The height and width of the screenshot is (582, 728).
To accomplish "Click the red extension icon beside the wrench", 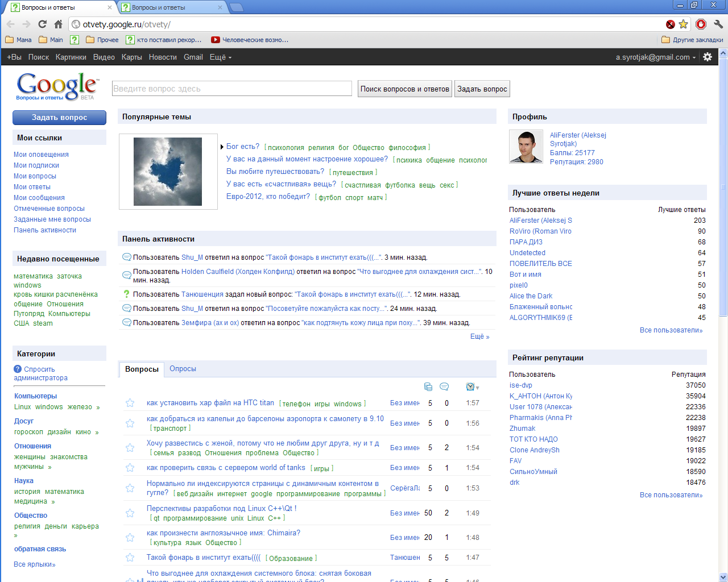I will point(701,24).
